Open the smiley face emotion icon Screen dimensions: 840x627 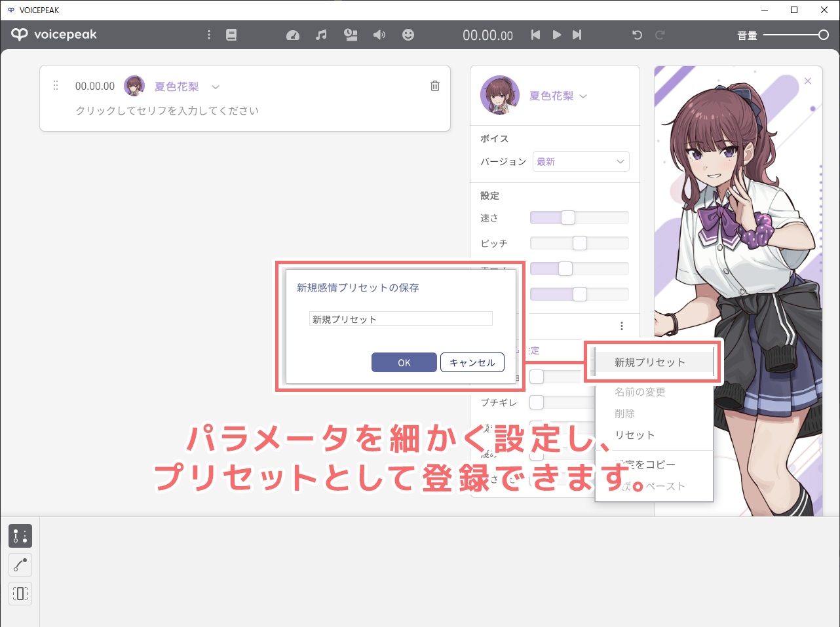408,35
